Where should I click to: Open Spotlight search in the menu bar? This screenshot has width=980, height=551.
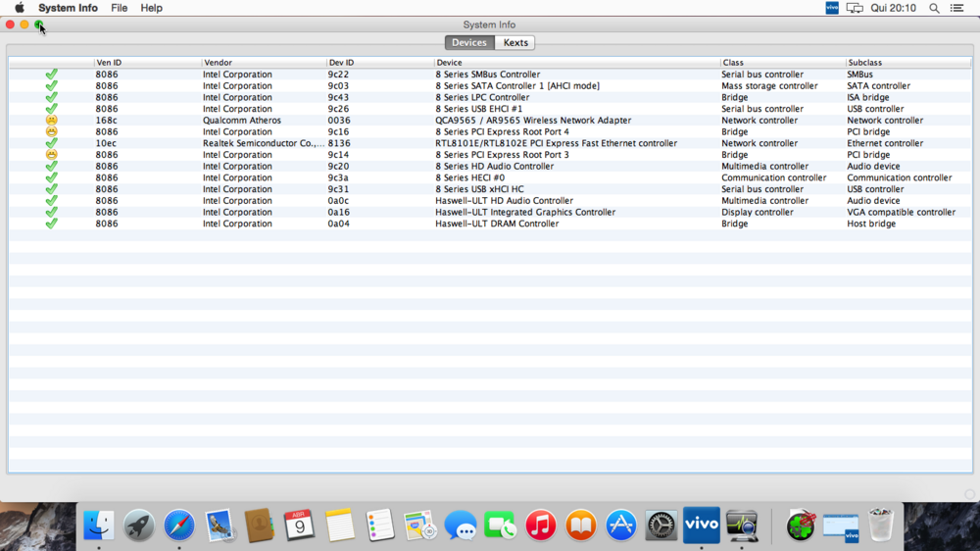coord(934,8)
